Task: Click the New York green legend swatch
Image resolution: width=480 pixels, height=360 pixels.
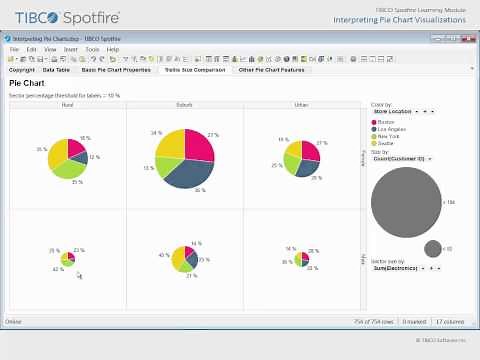Action: pos(374,136)
